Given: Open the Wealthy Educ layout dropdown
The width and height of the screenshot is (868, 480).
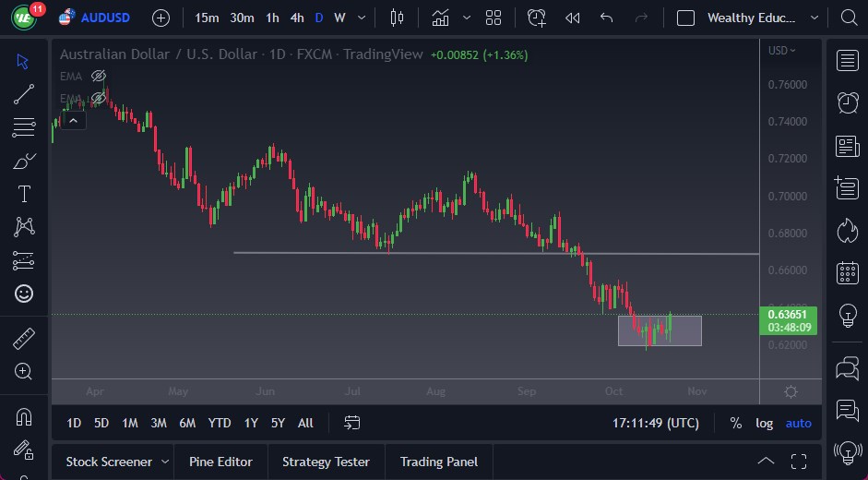Looking at the screenshot, I should [814, 18].
